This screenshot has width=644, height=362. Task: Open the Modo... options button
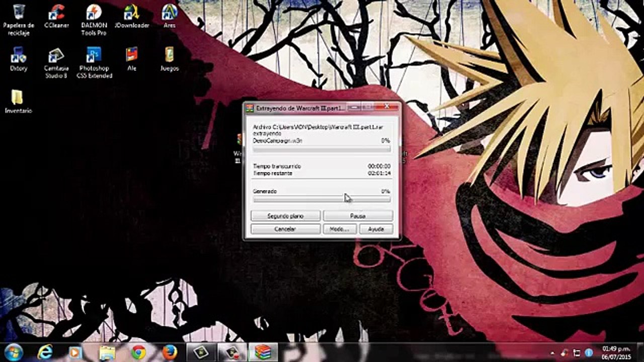pos(340,229)
